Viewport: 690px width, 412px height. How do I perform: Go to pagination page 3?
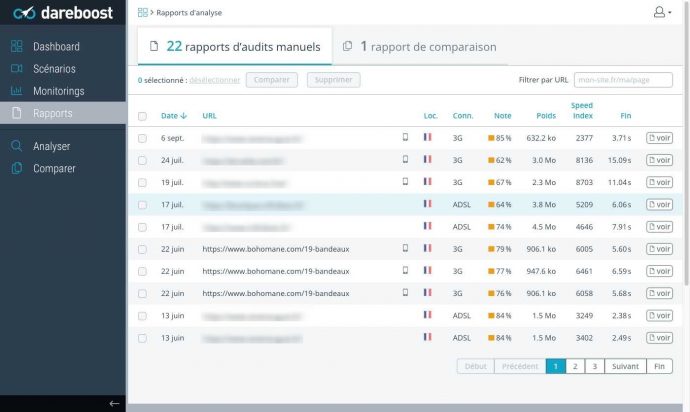tap(595, 366)
